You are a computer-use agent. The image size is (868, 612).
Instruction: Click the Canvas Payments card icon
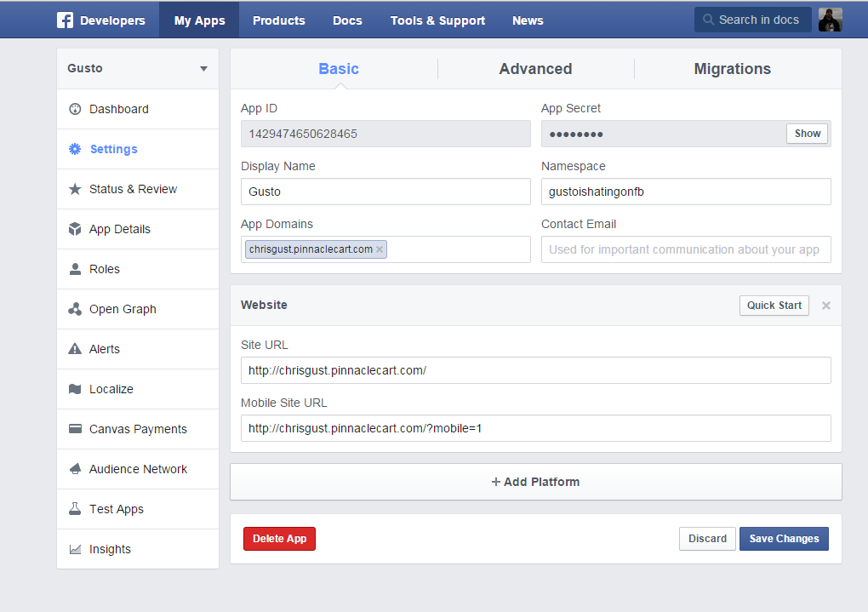[75, 429]
